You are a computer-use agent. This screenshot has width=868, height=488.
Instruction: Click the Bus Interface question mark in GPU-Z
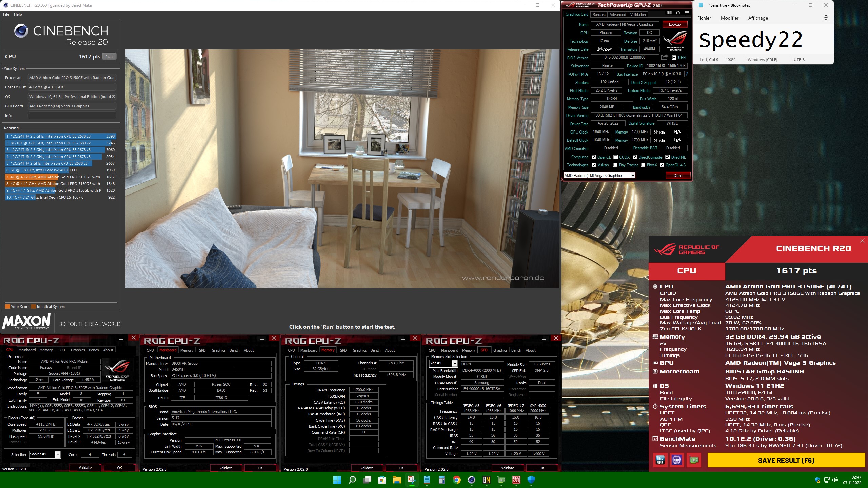pyautogui.click(x=687, y=74)
